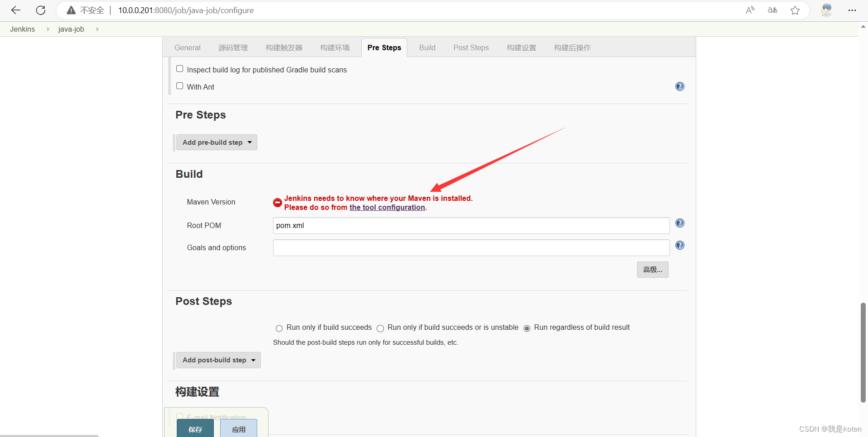
Task: Reload the Jenkins configure page
Action: pos(41,10)
